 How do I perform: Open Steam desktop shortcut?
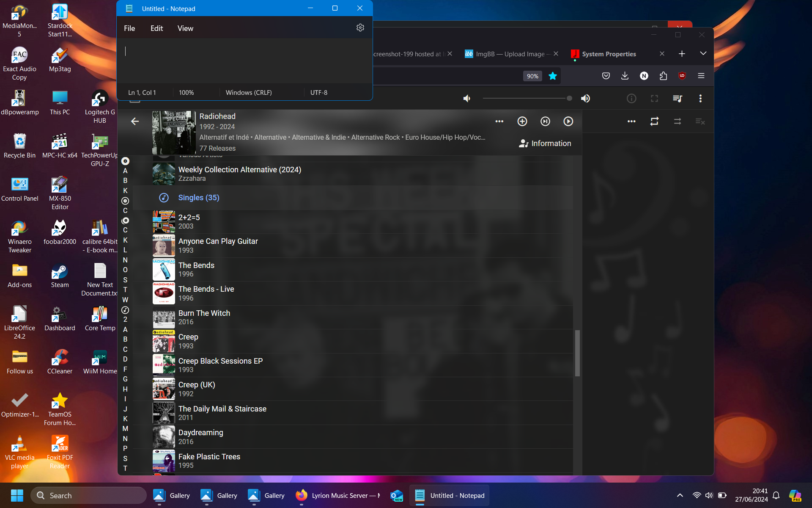pos(60,276)
